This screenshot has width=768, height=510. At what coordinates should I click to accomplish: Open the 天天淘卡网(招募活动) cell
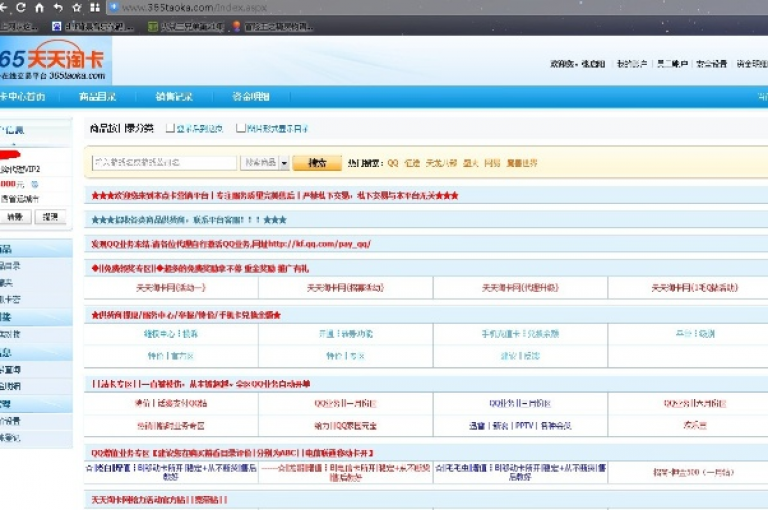pos(345,288)
